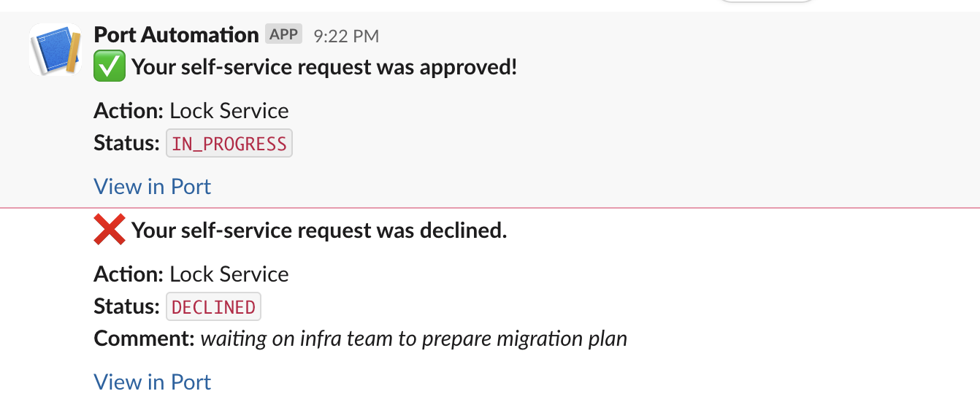The height and width of the screenshot is (410, 980).
Task: Click the green checkmark emoji
Action: [110, 68]
